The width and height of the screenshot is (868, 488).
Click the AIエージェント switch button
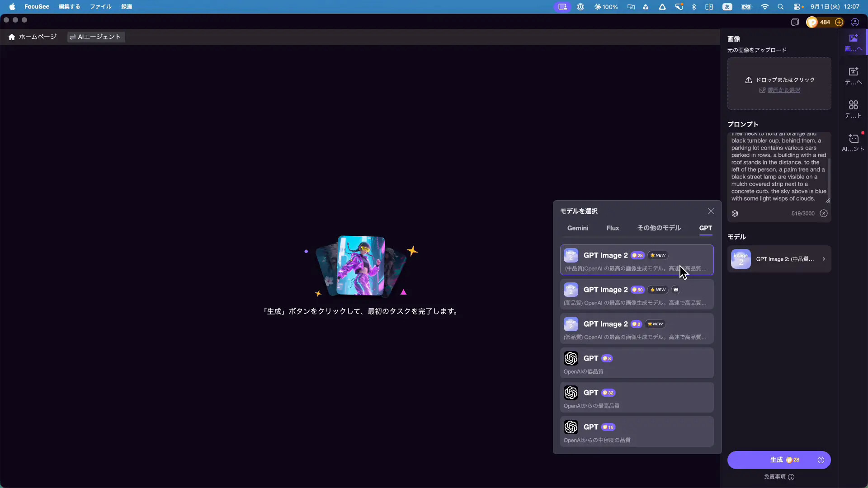click(x=96, y=37)
